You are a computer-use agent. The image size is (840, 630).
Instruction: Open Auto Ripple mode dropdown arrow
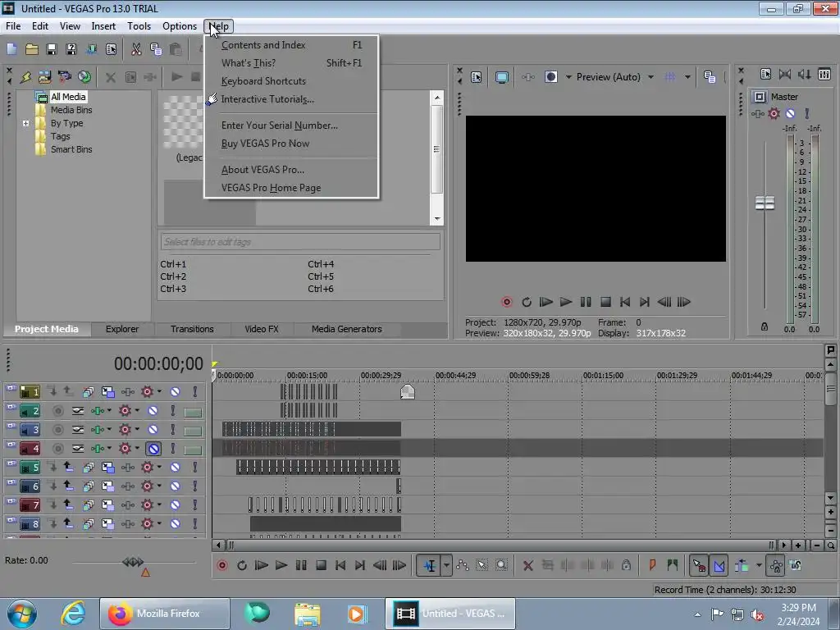click(759, 565)
